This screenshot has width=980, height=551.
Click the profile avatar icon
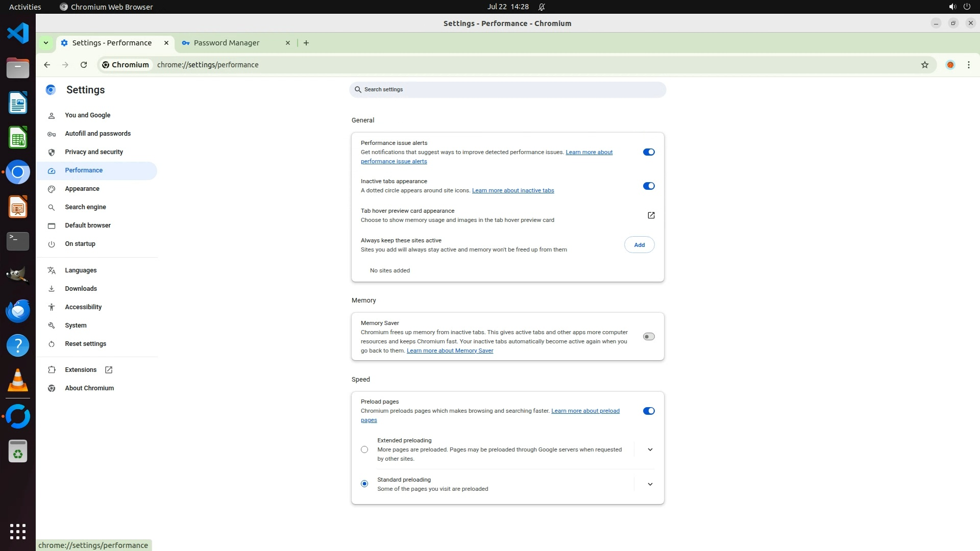[x=950, y=65]
